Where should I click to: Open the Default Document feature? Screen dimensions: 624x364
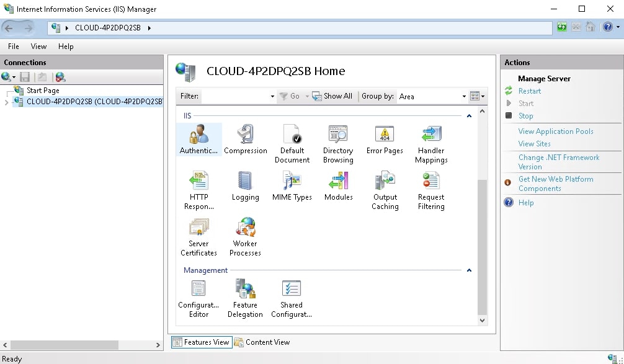pyautogui.click(x=292, y=144)
